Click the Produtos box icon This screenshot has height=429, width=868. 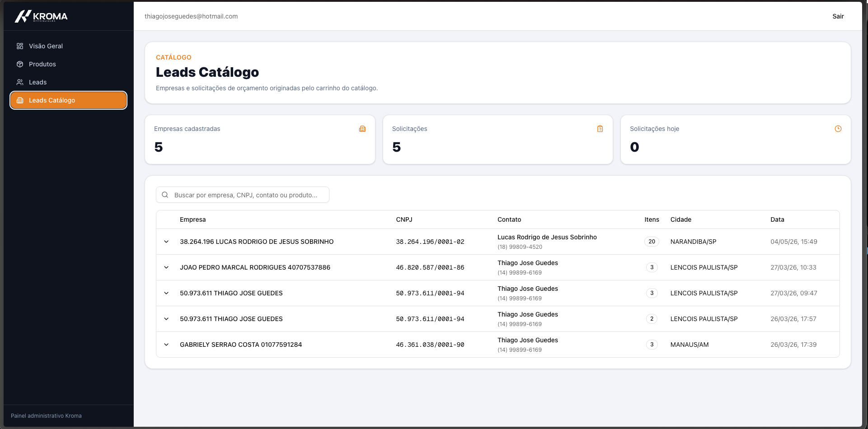pyautogui.click(x=20, y=64)
